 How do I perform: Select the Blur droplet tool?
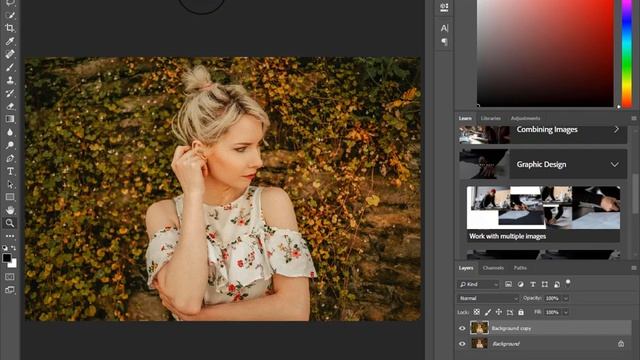[10, 132]
